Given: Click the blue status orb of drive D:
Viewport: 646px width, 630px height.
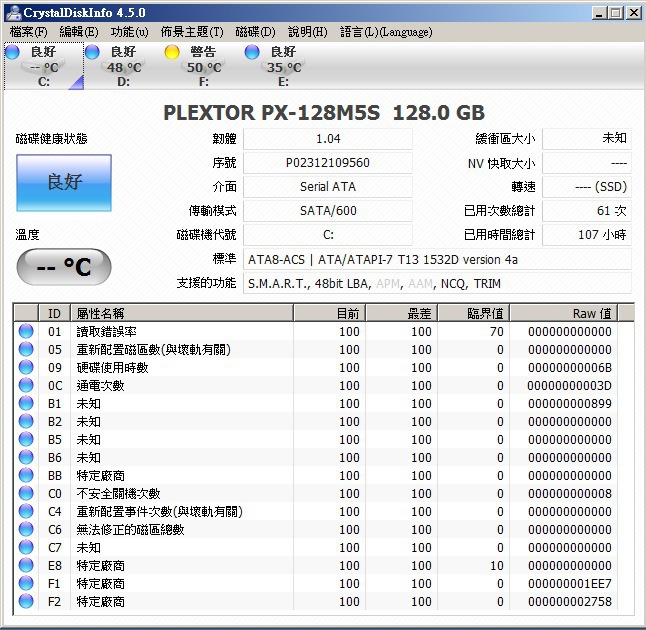Looking at the screenshot, I should (92, 52).
